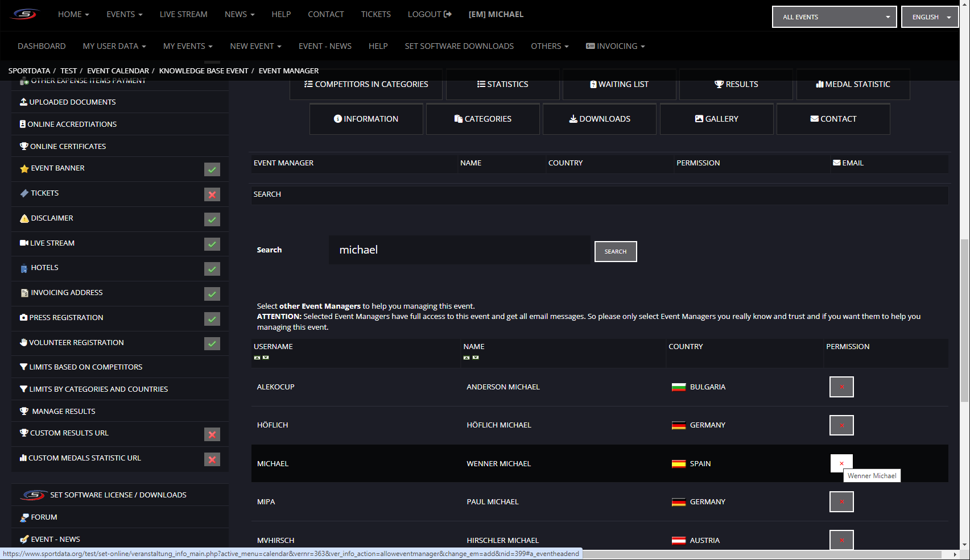Click the Sportdata logo in the top navigation
This screenshot has height=560, width=970.
[25, 14]
